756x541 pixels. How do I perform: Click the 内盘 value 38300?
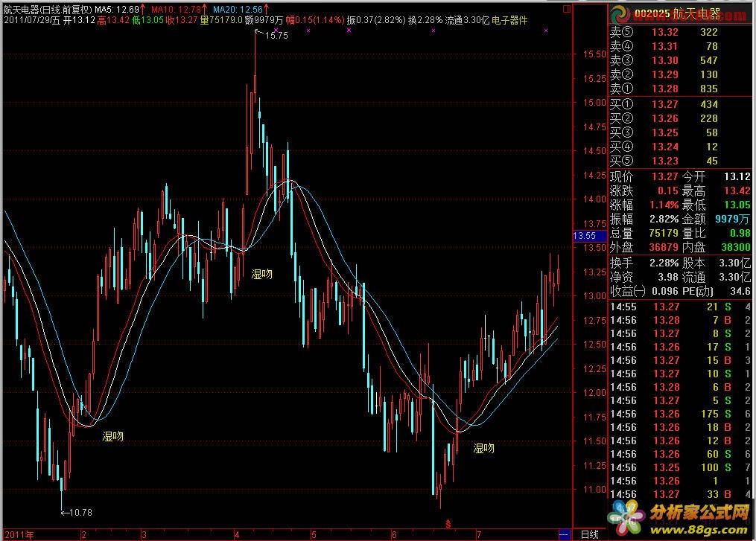click(736, 247)
